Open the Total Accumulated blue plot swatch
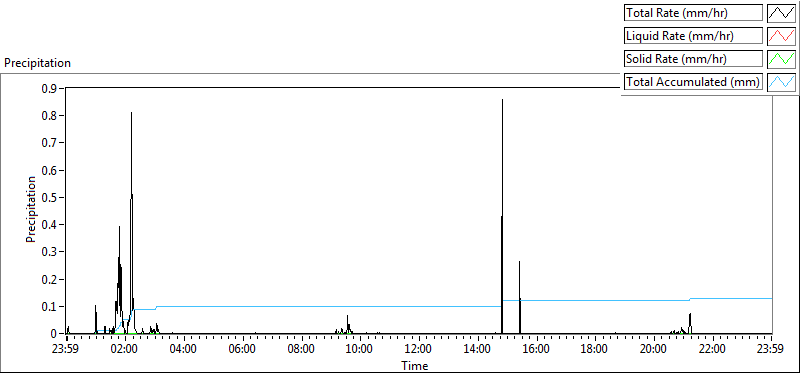The width and height of the screenshot is (800, 373). click(781, 81)
